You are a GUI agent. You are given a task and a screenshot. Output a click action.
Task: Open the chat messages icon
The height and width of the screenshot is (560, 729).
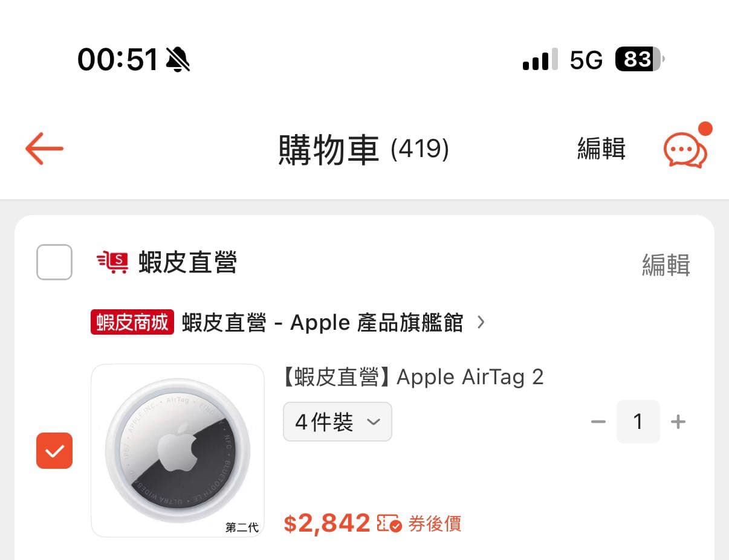click(685, 150)
